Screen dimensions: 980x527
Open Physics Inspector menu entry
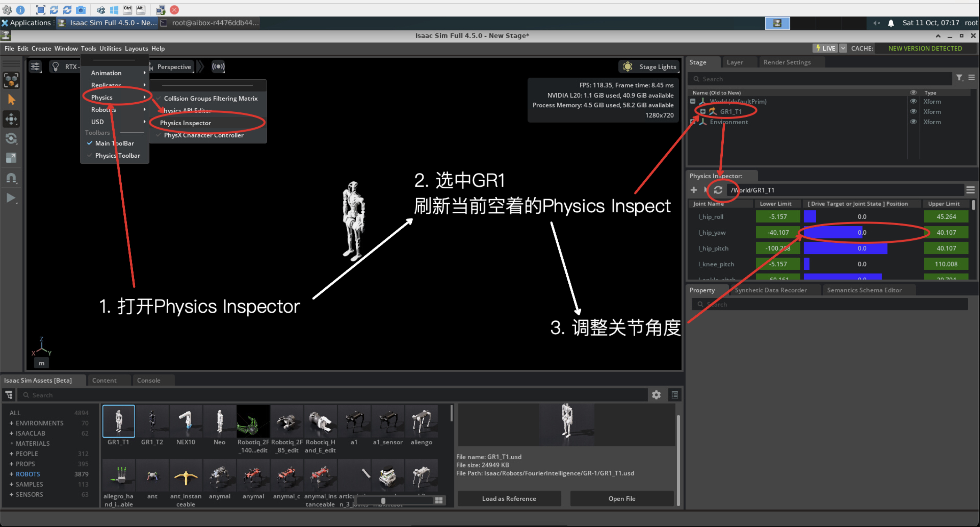185,123
